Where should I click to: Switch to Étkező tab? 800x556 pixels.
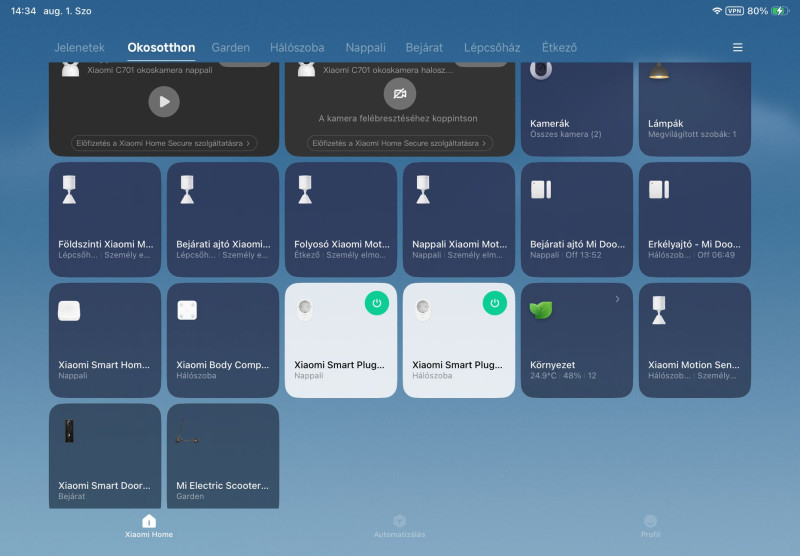point(559,47)
